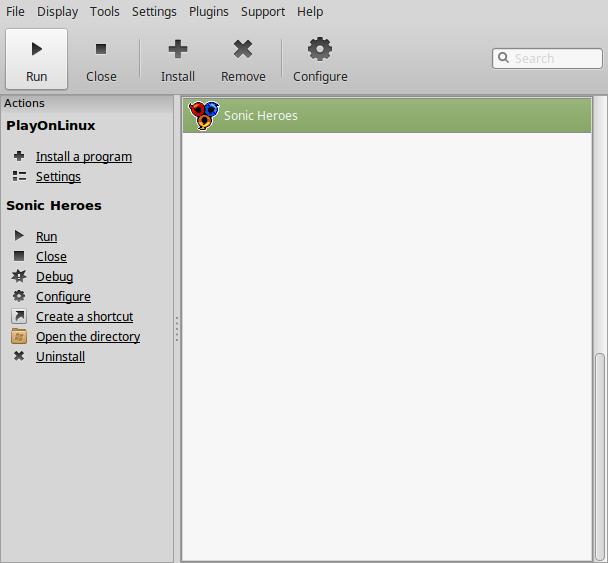This screenshot has width=608, height=563.
Task: Focus the Search input field
Action: [547, 58]
